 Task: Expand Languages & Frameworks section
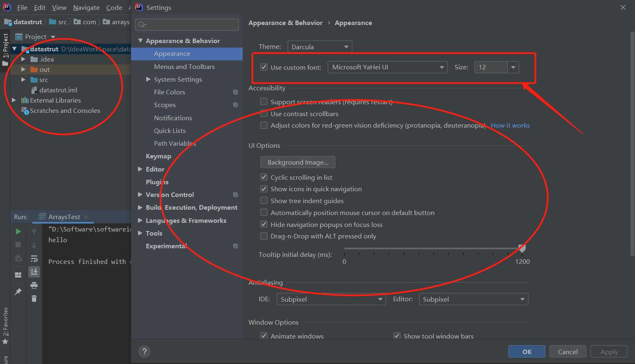[140, 220]
